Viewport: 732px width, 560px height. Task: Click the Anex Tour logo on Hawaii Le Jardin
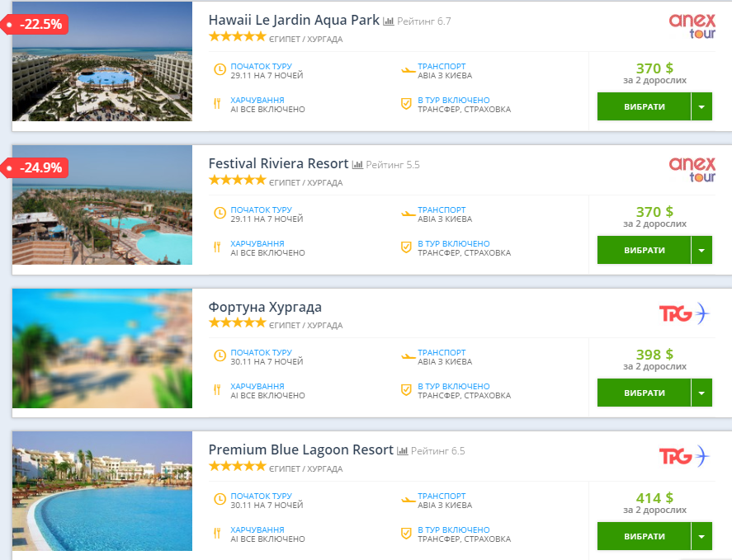click(x=692, y=26)
